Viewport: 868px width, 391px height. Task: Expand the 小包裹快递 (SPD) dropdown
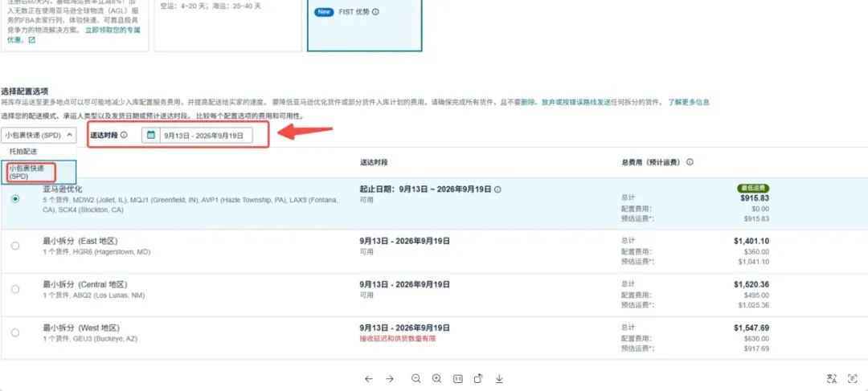(39, 135)
